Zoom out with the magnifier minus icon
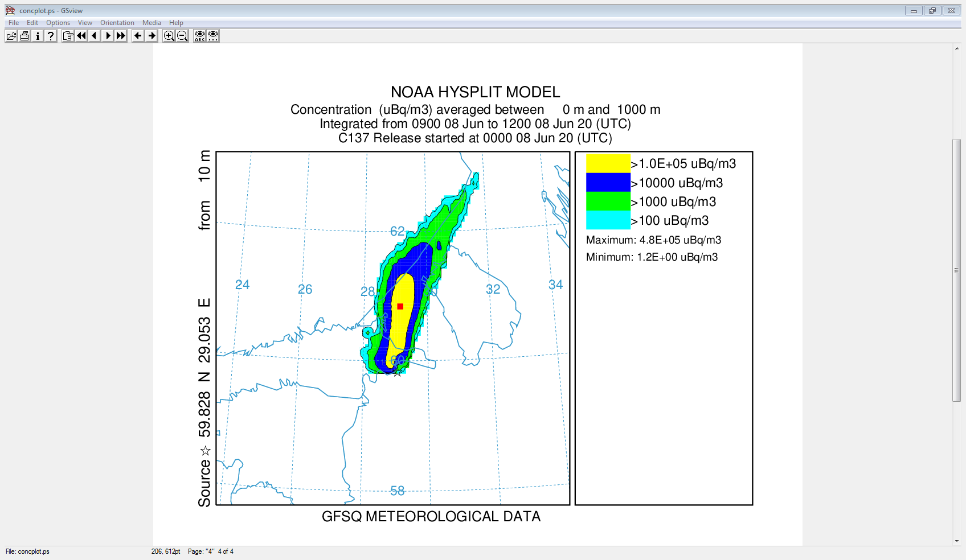 [182, 36]
